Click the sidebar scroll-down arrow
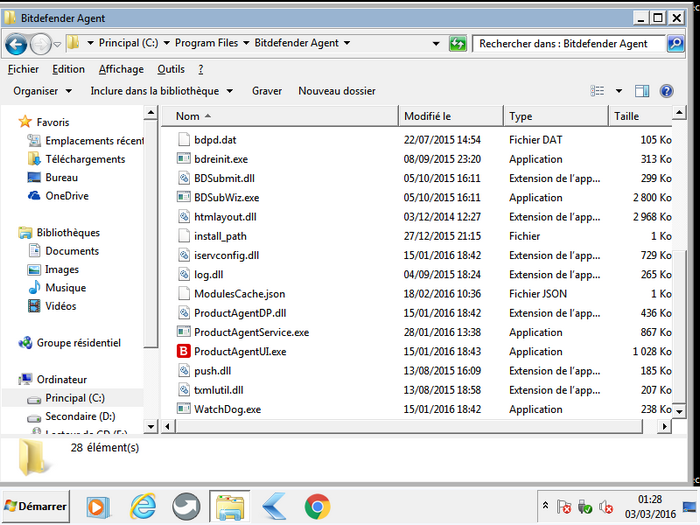The height and width of the screenshot is (525, 700). [151, 427]
